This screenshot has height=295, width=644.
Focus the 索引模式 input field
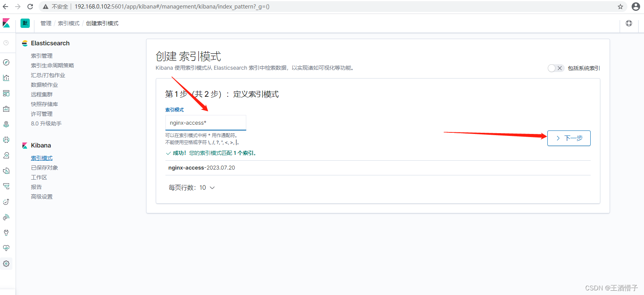(x=206, y=123)
